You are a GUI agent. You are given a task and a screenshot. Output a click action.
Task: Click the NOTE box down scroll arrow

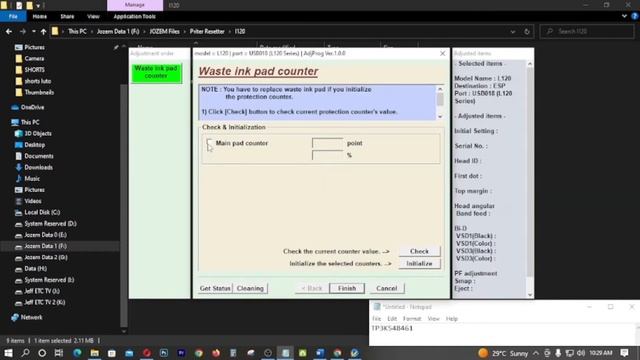tap(440, 117)
